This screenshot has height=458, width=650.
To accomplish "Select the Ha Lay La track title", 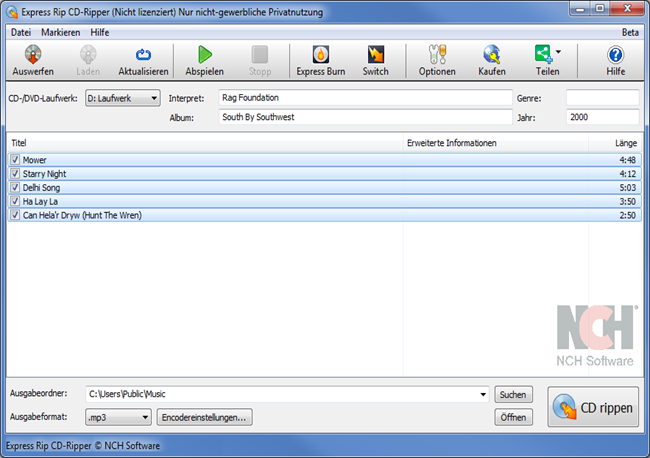I will (x=40, y=201).
